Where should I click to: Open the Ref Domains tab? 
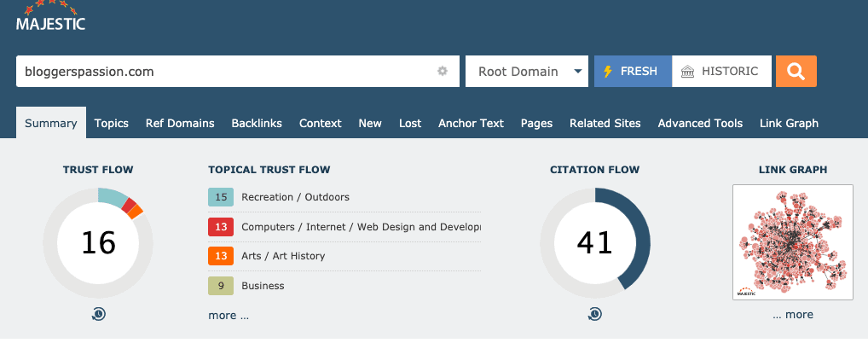pyautogui.click(x=180, y=123)
